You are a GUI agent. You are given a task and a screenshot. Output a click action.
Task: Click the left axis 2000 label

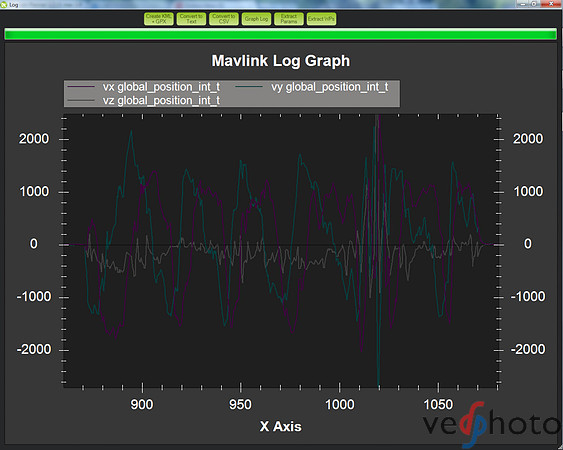(x=34, y=139)
